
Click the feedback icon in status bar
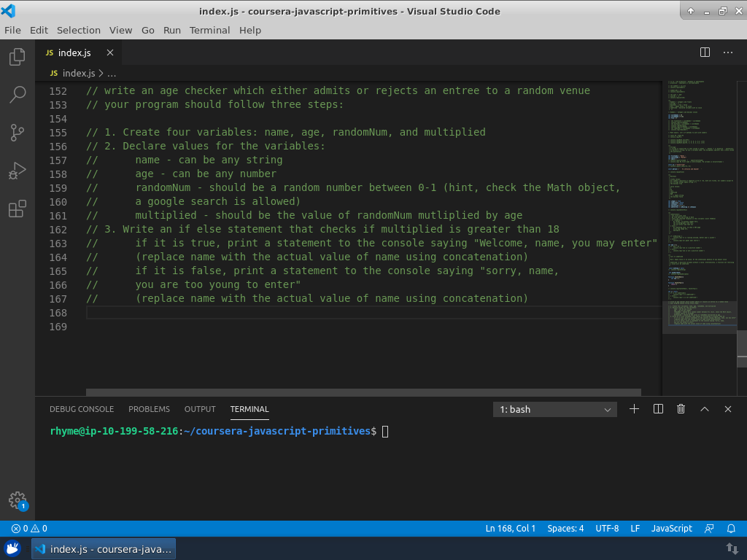point(709,528)
